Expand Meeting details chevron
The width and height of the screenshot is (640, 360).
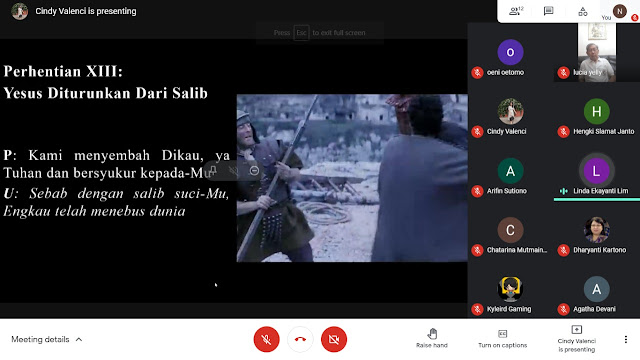(x=79, y=339)
